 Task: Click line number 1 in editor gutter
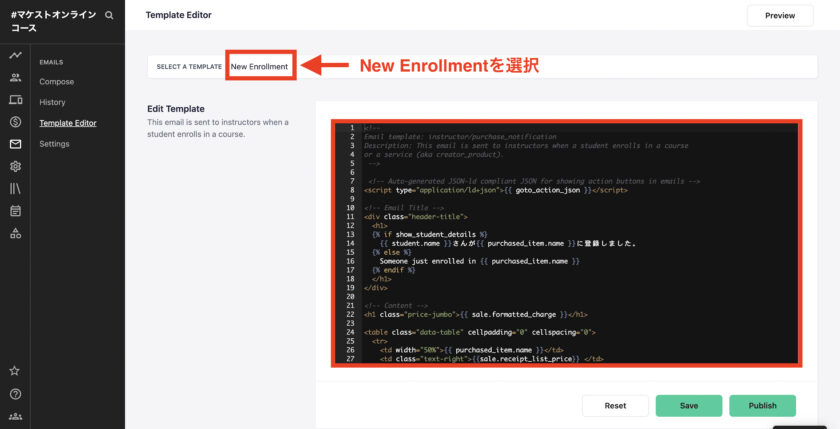click(x=352, y=128)
